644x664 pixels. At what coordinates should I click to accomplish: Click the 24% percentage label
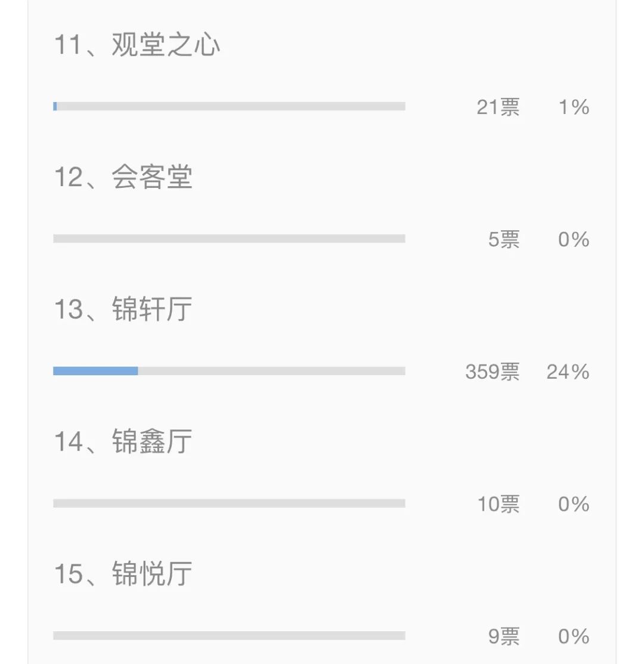(568, 372)
